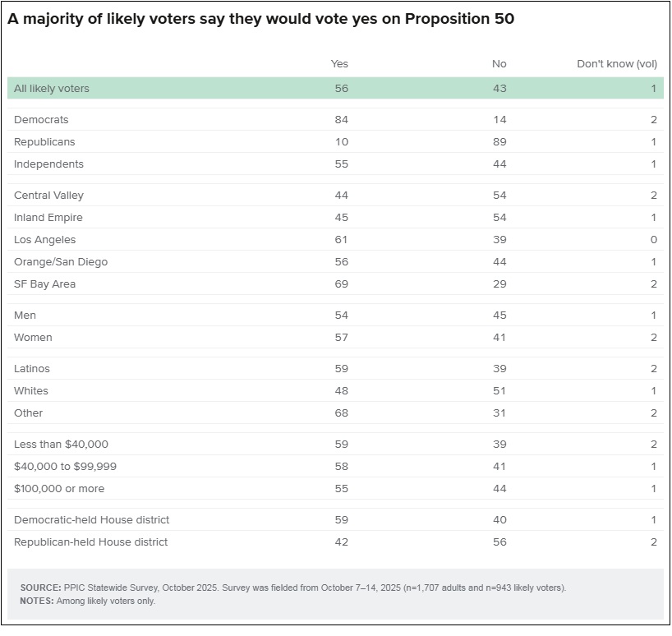Click the "Yes" column header
This screenshot has height=636, width=672.
click(x=339, y=64)
